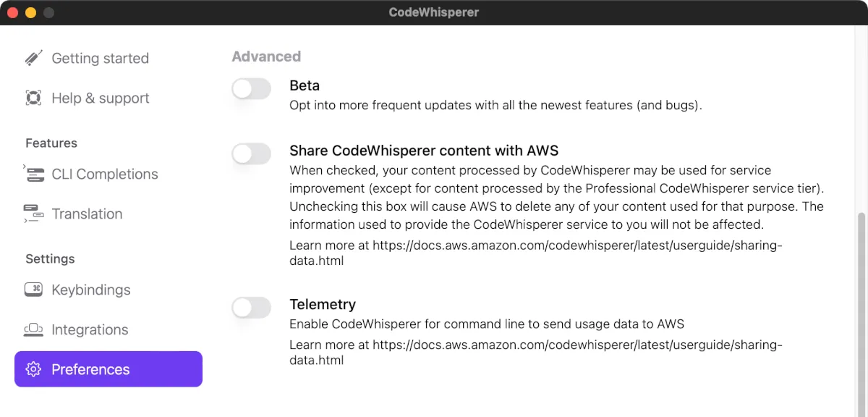The image size is (868, 417).
Task: Click the CLI Completions sidebar icon
Action: coord(33,174)
